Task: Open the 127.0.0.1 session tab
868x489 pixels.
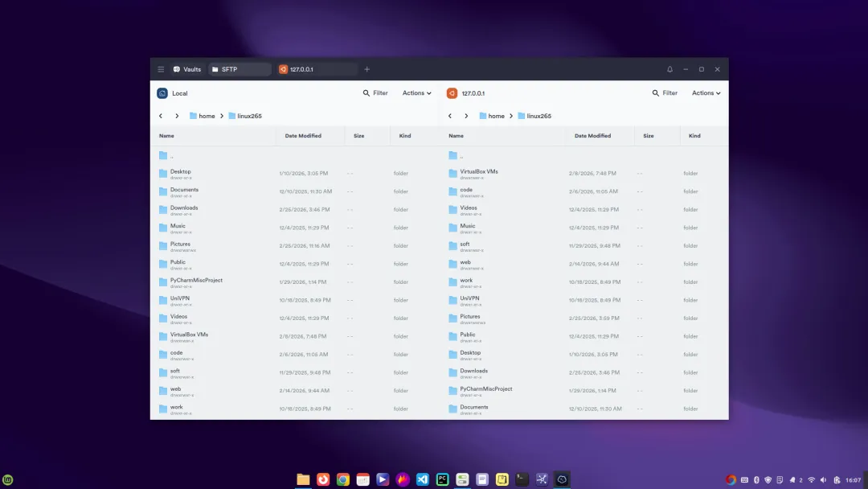Action: tap(317, 69)
